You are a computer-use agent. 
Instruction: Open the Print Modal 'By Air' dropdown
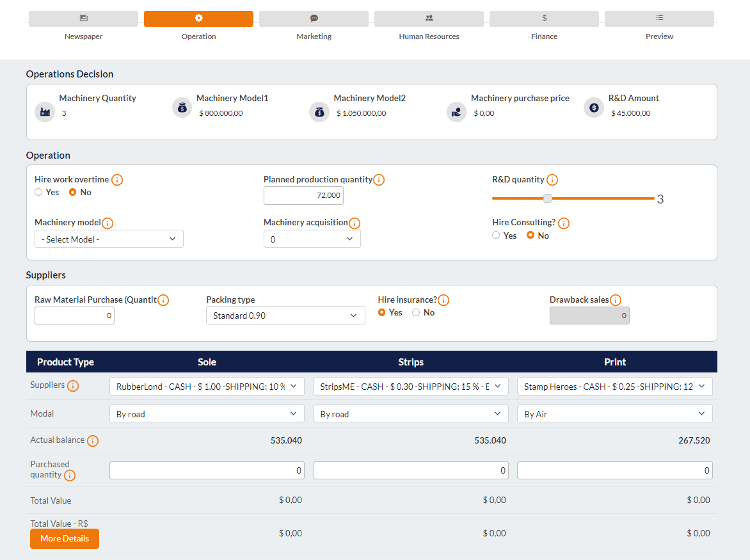[614, 414]
